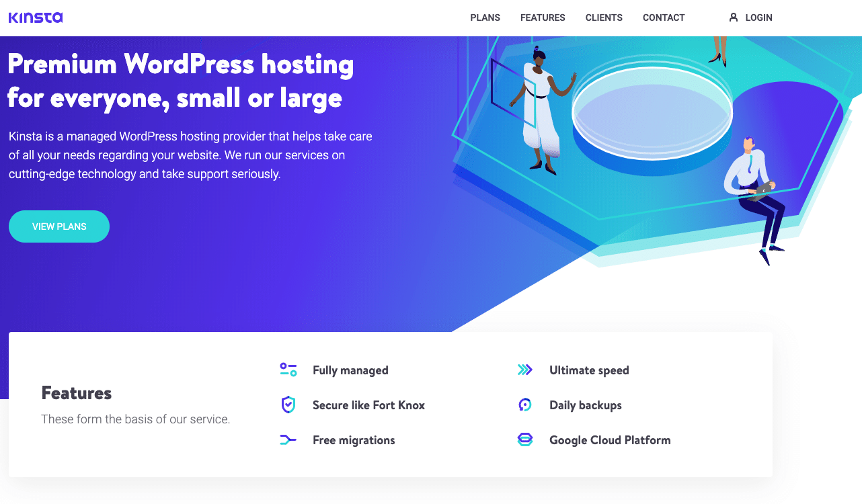Open the Ultimate speed feature
The height and width of the screenshot is (504, 862).
(589, 370)
